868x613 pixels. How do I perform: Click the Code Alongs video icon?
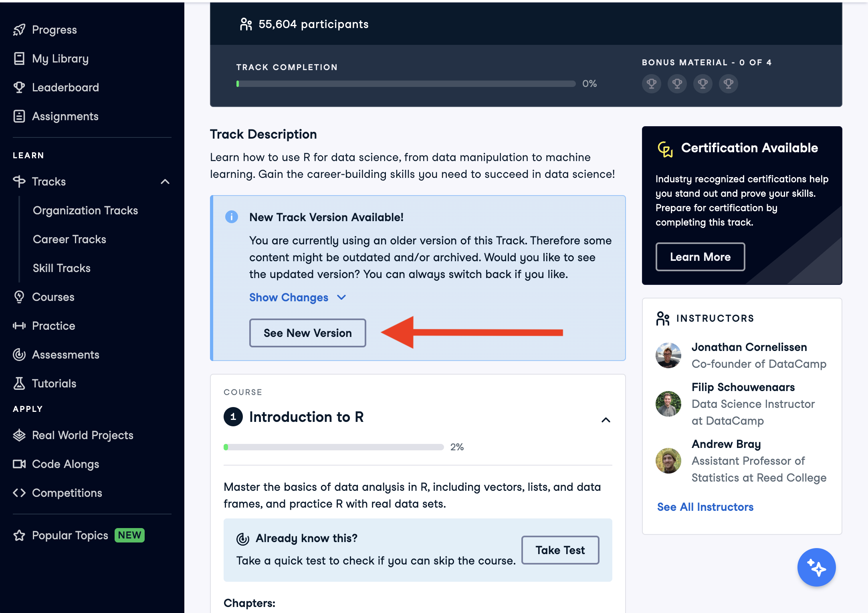pyautogui.click(x=19, y=464)
